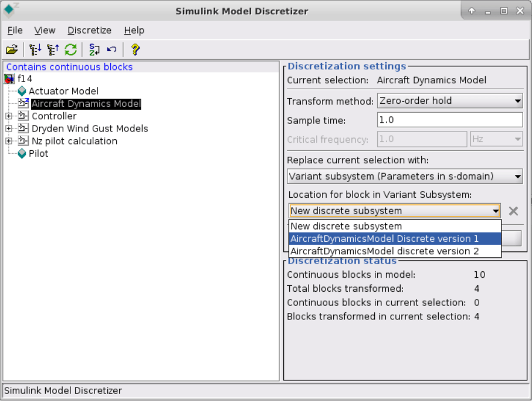This screenshot has width=532, height=401.
Task: Click 'Continuous blocks in model:' status text
Action: pyautogui.click(x=351, y=275)
